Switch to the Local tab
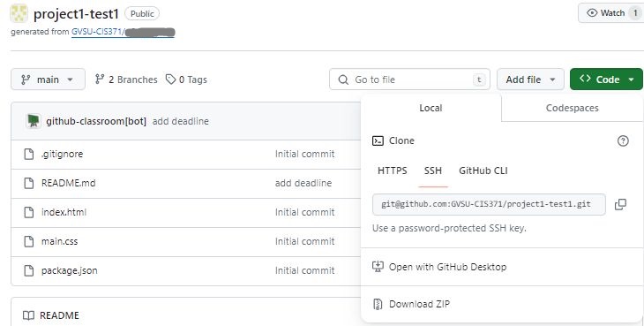The height and width of the screenshot is (326, 644). (x=431, y=108)
